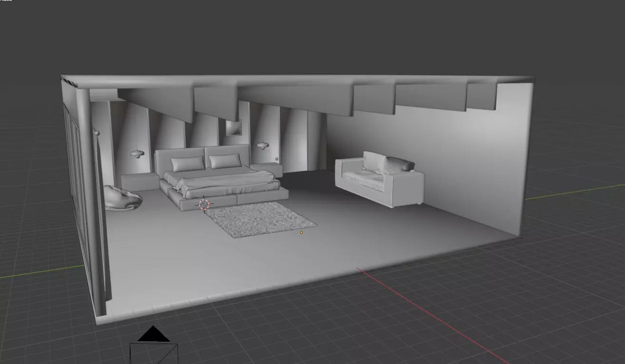Select the bed model in the viewport
This screenshot has width=625, height=364.
(222, 178)
